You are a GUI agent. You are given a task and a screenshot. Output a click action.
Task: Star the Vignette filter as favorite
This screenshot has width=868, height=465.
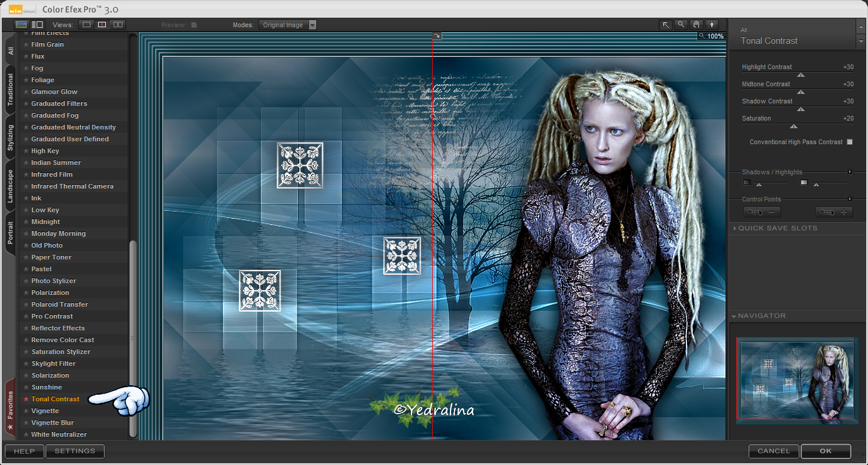[x=26, y=411]
